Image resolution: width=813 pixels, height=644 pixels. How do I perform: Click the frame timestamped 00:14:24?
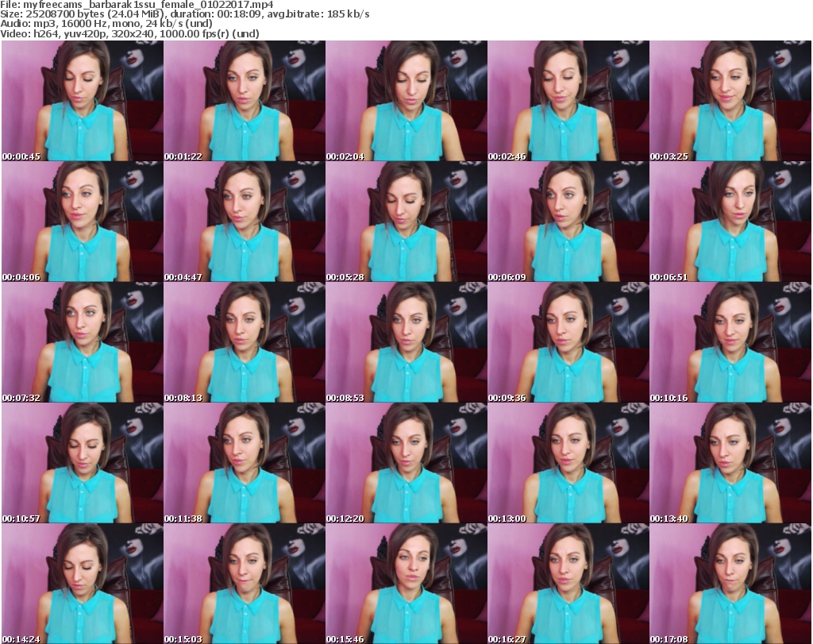(x=83, y=584)
